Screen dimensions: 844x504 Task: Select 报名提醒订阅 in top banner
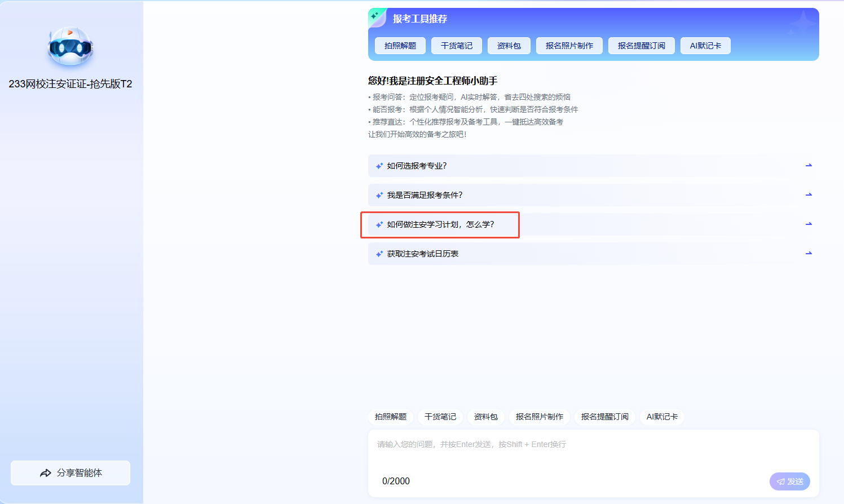[642, 46]
